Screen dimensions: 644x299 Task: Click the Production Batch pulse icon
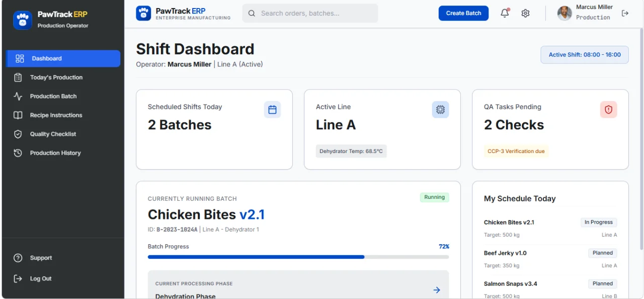point(18,96)
